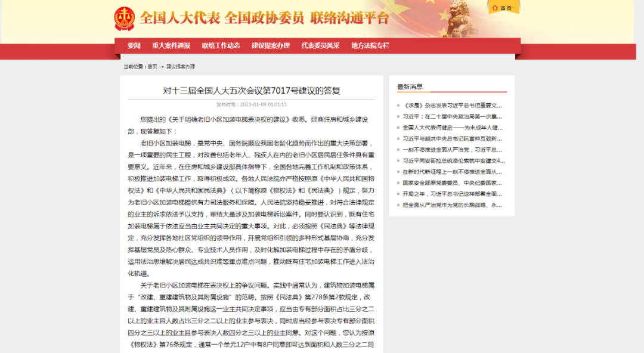Open the 重大案件通报 menu item

[x=171, y=46]
